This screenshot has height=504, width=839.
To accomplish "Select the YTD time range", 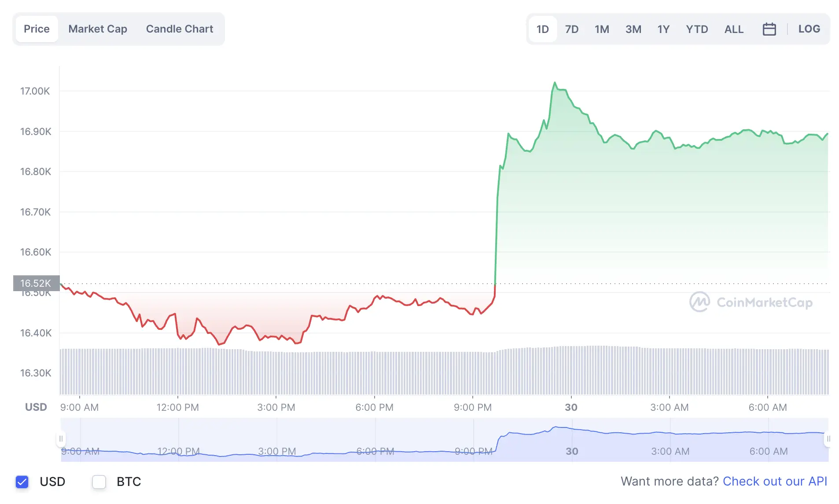I will (x=697, y=29).
